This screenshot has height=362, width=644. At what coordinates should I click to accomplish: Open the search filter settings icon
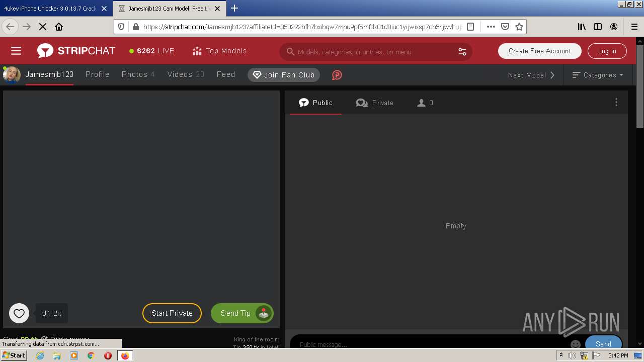coord(462,52)
